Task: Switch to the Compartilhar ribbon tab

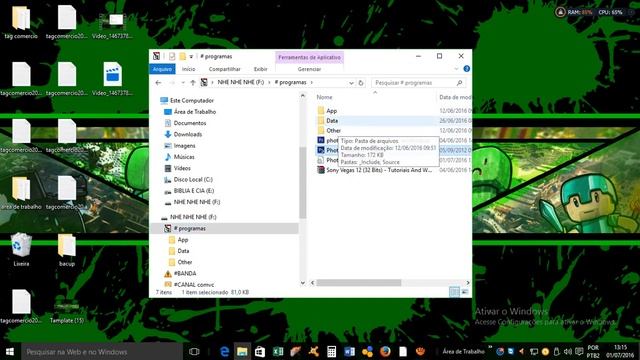Action: (224, 69)
